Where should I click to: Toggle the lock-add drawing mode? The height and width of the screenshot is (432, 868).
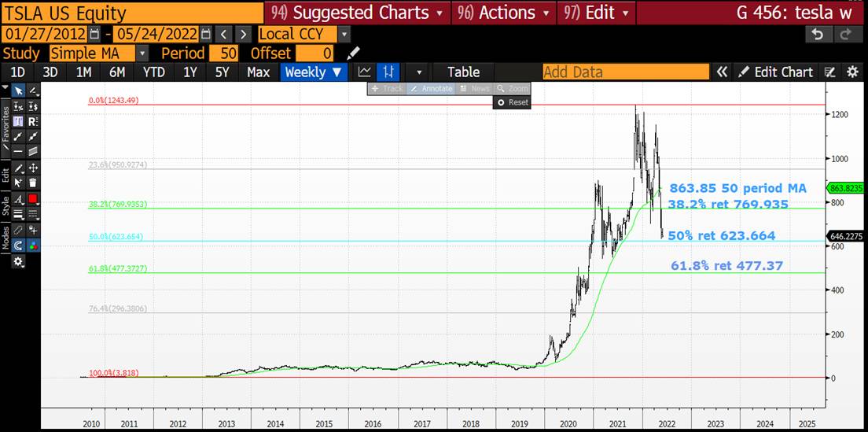[x=33, y=230]
